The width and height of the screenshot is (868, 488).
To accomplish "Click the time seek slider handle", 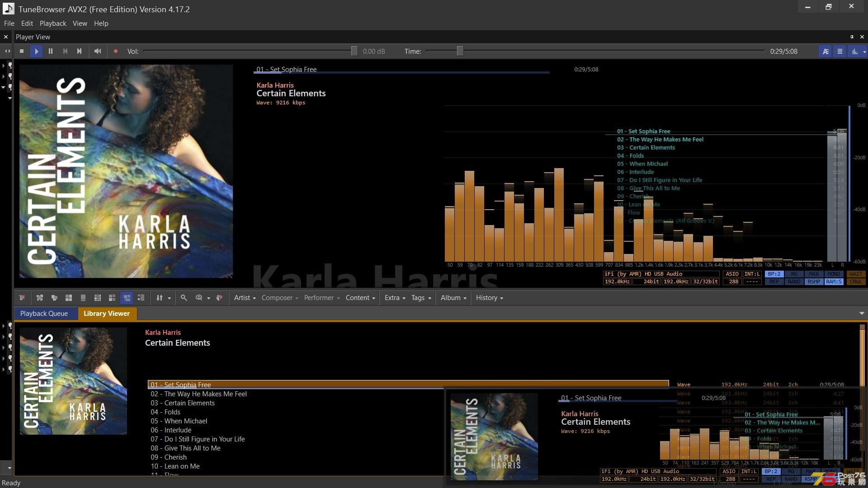I will 460,52.
